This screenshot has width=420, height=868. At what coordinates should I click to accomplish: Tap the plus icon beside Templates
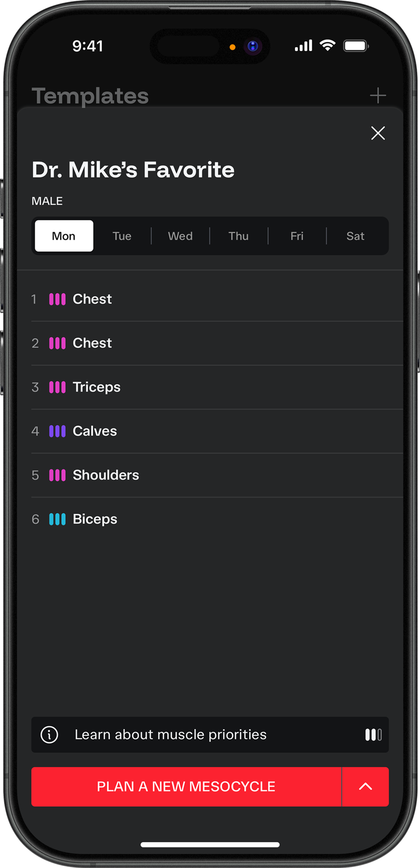pyautogui.click(x=378, y=95)
